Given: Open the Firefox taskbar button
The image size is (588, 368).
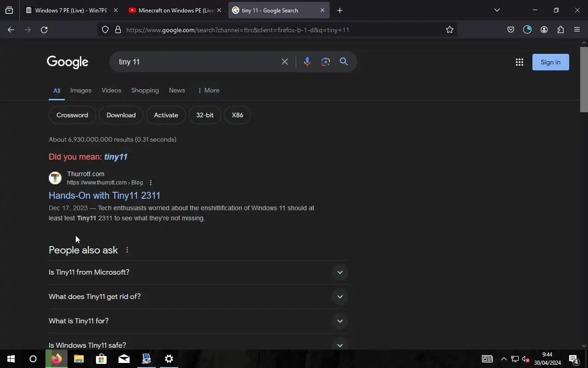Looking at the screenshot, I should pyautogui.click(x=57, y=359).
